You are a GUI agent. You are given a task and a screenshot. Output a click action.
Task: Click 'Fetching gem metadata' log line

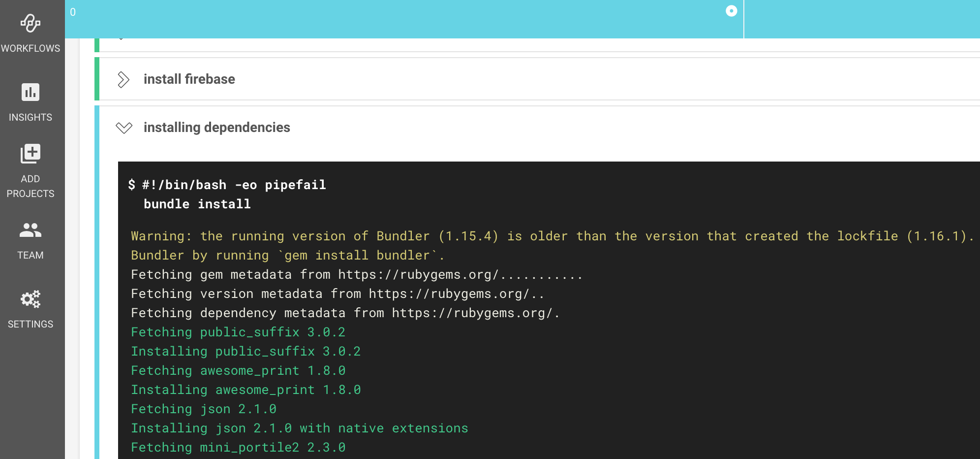(357, 274)
